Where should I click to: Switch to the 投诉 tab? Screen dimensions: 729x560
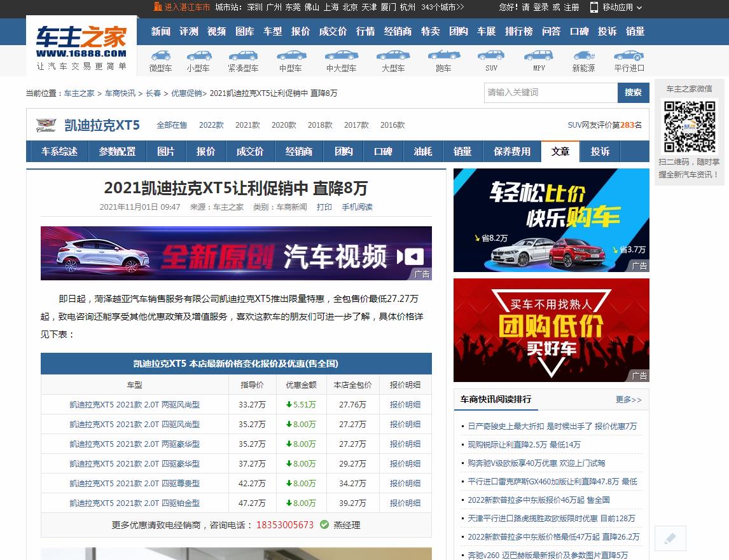pos(600,151)
